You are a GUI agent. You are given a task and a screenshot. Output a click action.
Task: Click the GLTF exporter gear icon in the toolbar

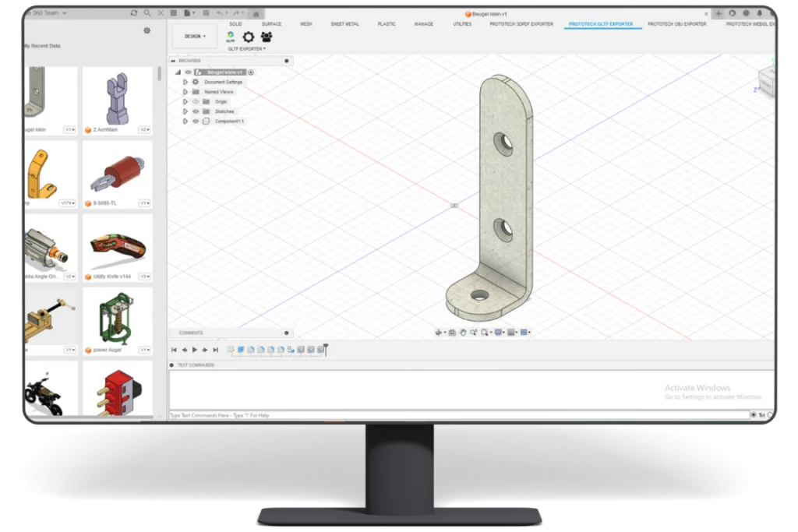coord(248,37)
